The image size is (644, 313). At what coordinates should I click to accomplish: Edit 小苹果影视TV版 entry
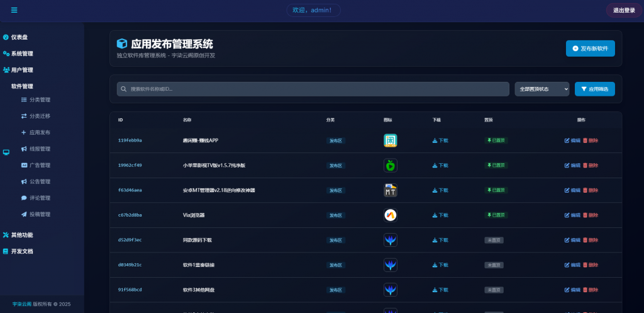tap(572, 166)
